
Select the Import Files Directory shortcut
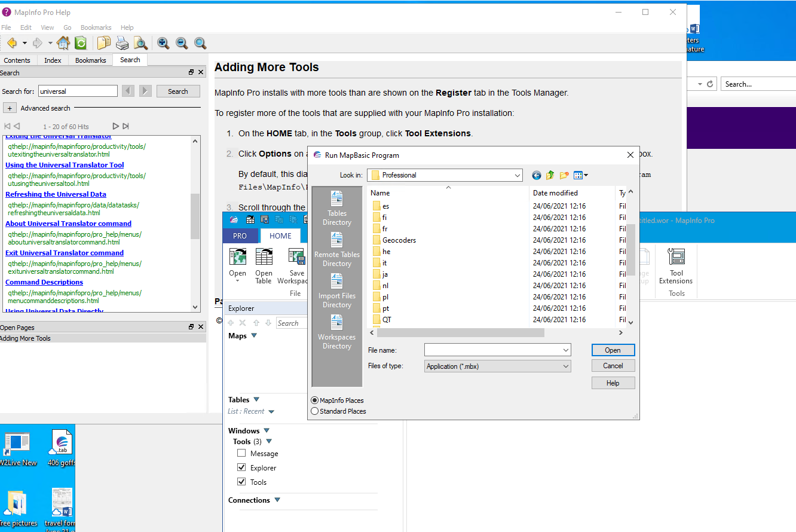click(x=337, y=291)
